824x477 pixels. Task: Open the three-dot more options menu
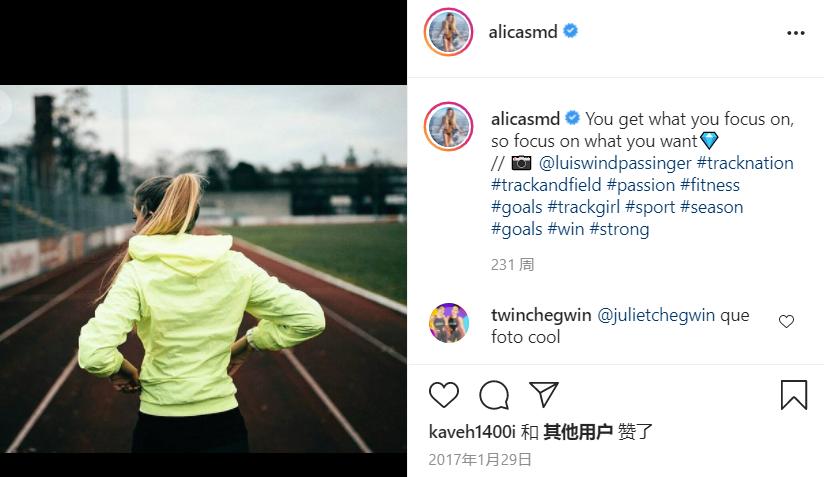pos(796,33)
